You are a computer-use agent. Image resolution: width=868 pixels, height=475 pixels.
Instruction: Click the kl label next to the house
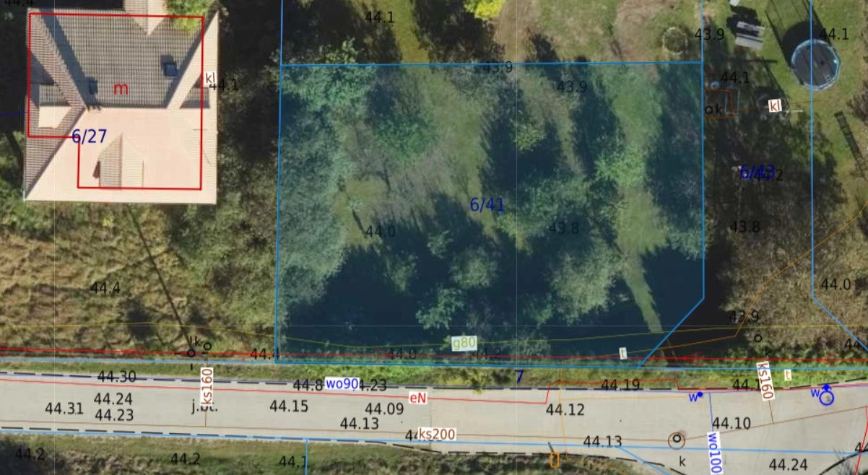pos(210,78)
